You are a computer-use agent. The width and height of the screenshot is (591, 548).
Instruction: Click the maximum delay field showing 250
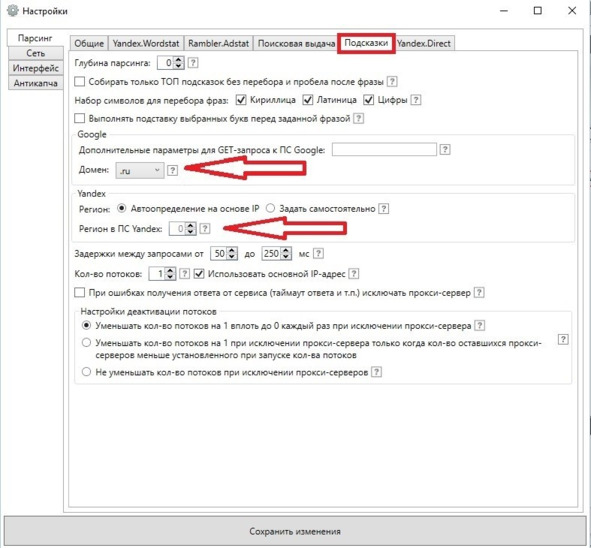pyautogui.click(x=272, y=253)
